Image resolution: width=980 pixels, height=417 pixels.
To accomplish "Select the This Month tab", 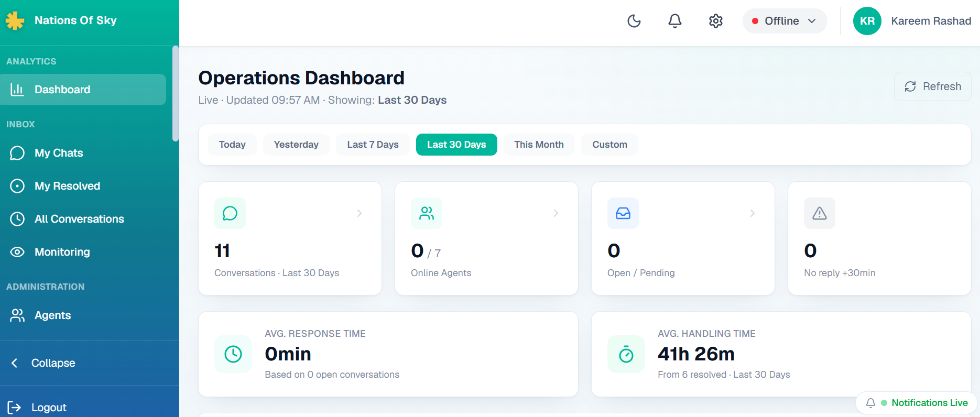I will [x=539, y=145].
